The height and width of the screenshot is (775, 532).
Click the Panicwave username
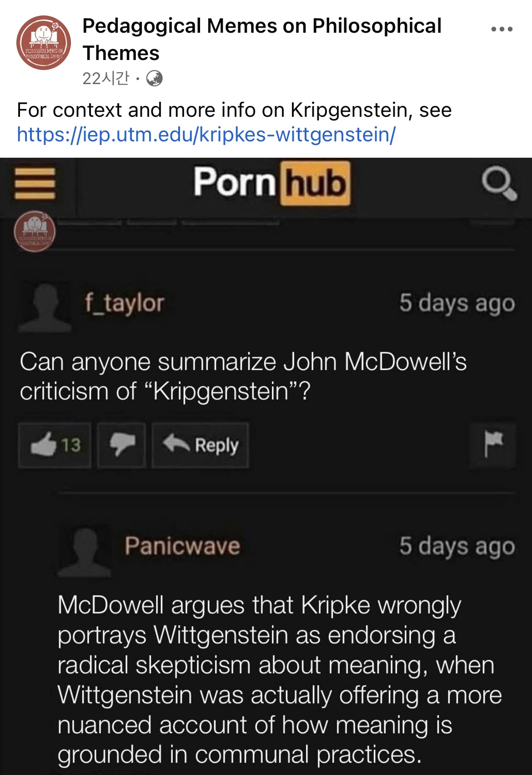(182, 545)
